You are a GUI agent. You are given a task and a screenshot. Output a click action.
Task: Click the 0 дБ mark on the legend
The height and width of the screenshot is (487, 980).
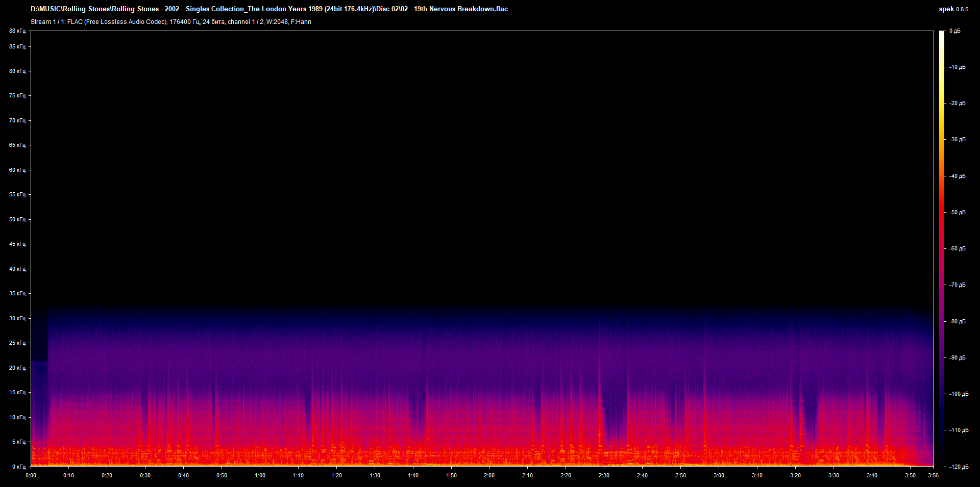click(956, 31)
